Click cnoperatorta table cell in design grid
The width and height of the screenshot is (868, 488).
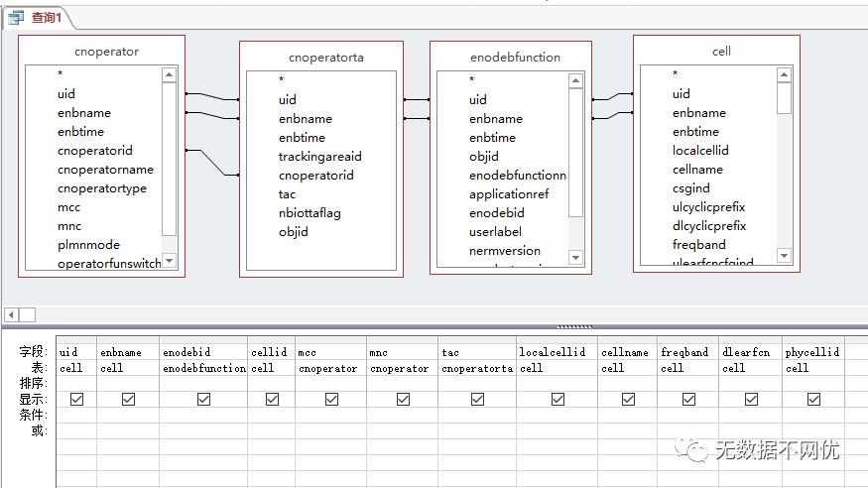click(476, 368)
